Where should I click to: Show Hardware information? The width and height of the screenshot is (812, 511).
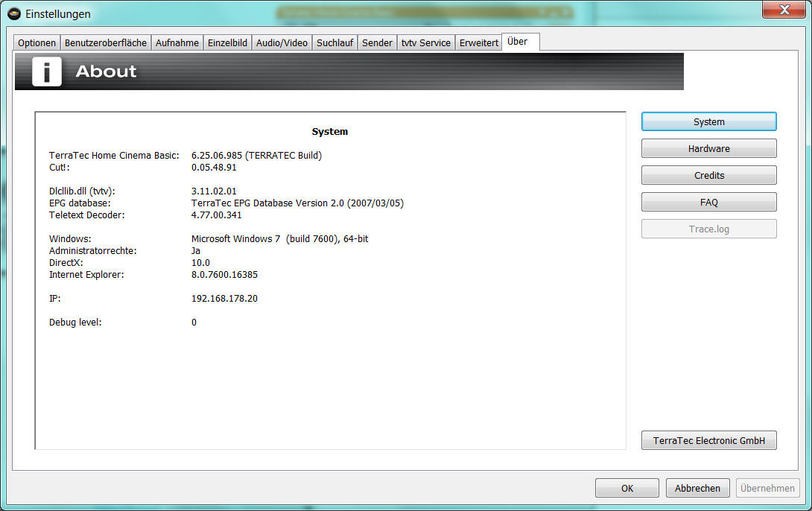tap(709, 148)
